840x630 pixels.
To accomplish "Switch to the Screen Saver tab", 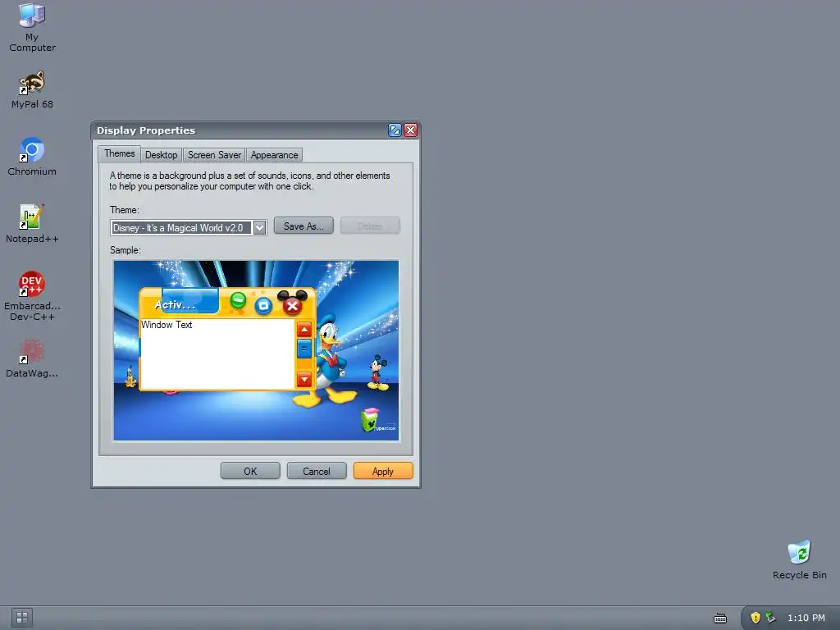I will tap(214, 155).
